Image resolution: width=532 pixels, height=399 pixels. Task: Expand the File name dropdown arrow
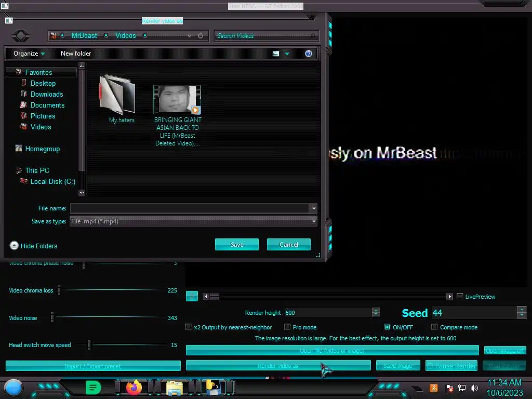313,208
